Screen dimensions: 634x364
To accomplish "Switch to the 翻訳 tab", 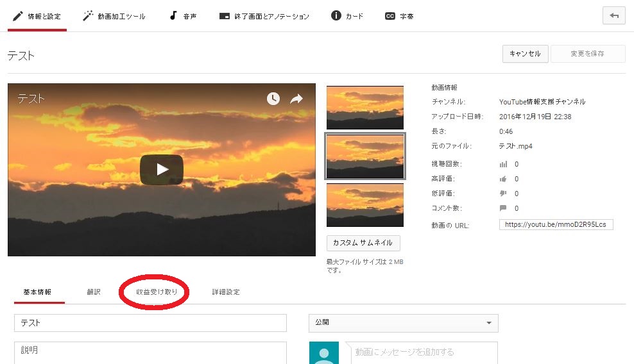I will pyautogui.click(x=94, y=292).
